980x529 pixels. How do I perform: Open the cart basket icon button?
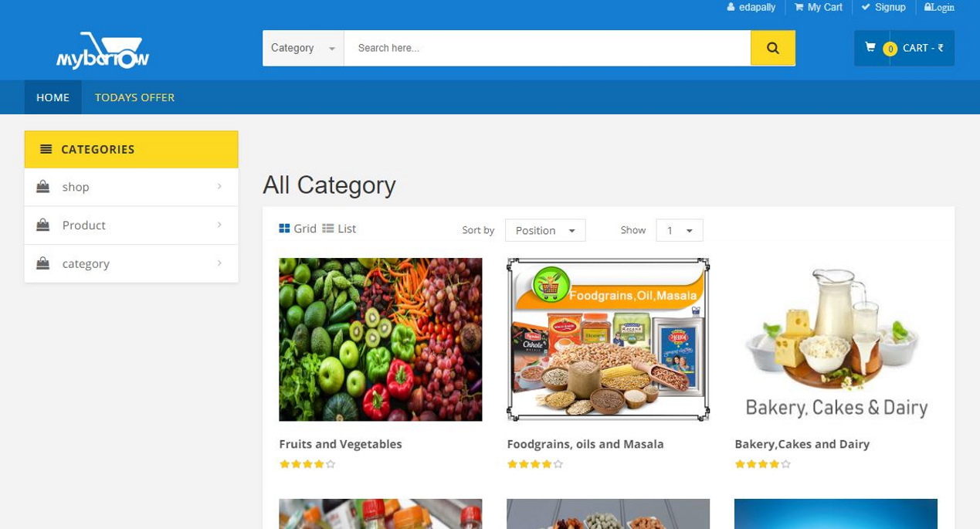[x=870, y=47]
